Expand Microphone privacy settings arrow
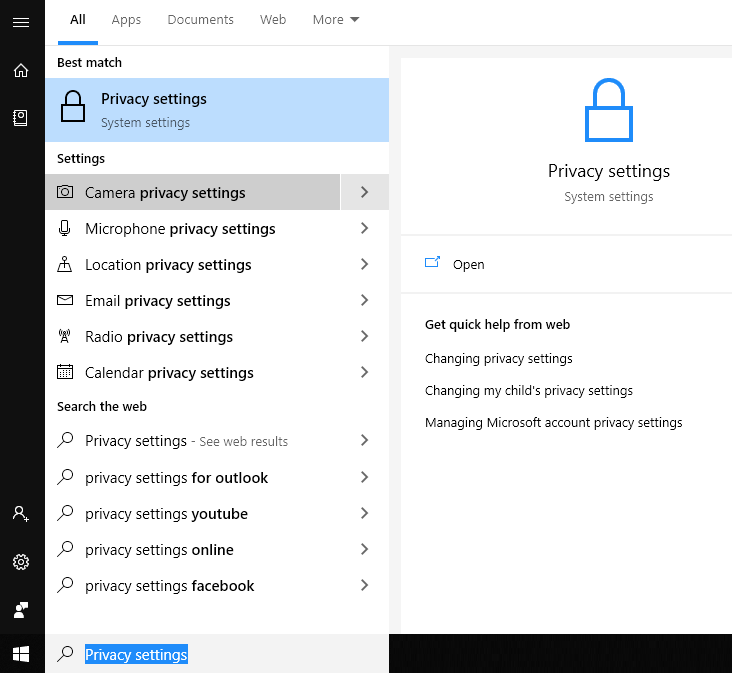 [365, 228]
